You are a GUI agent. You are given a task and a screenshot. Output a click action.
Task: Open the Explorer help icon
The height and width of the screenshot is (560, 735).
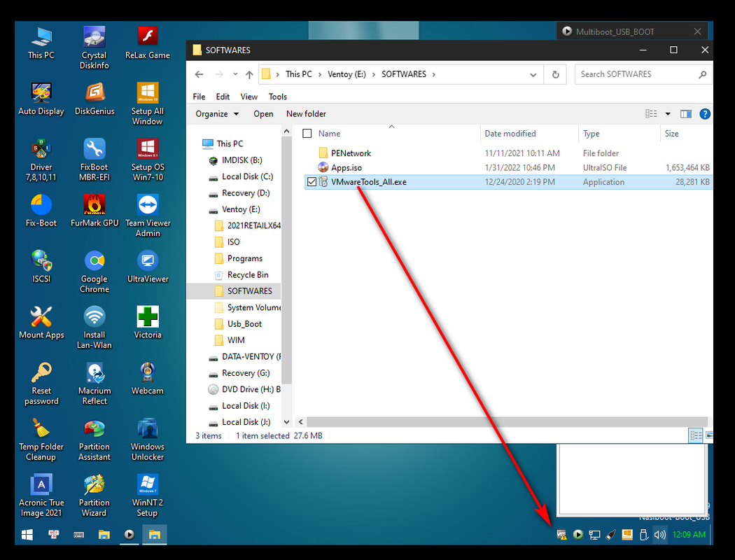click(x=704, y=114)
